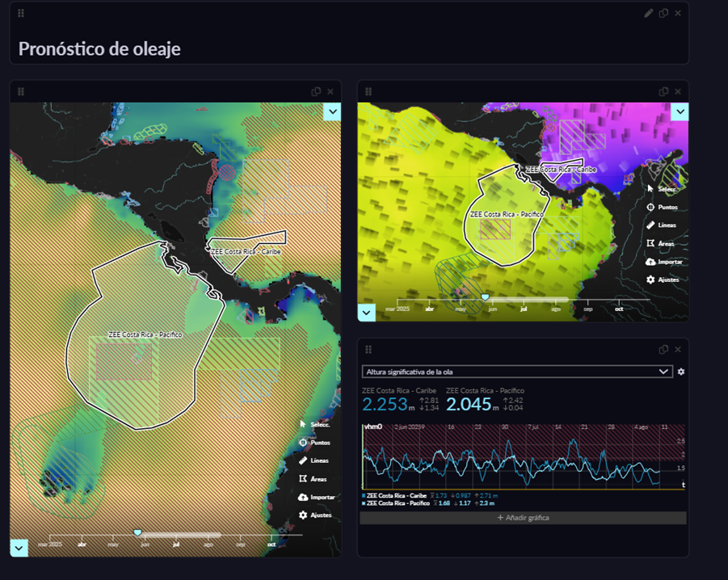Click the Añadir gráfica button
Image resolution: width=728 pixels, height=580 pixels.
pos(523,518)
